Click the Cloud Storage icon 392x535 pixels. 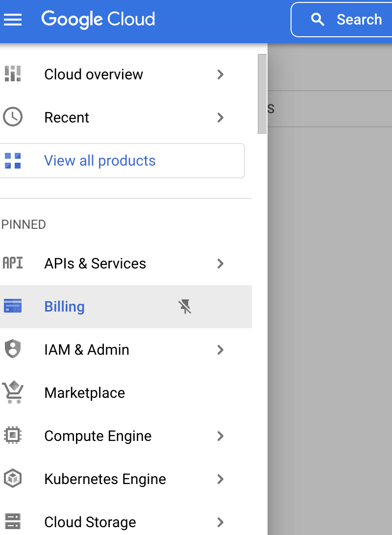click(13, 521)
